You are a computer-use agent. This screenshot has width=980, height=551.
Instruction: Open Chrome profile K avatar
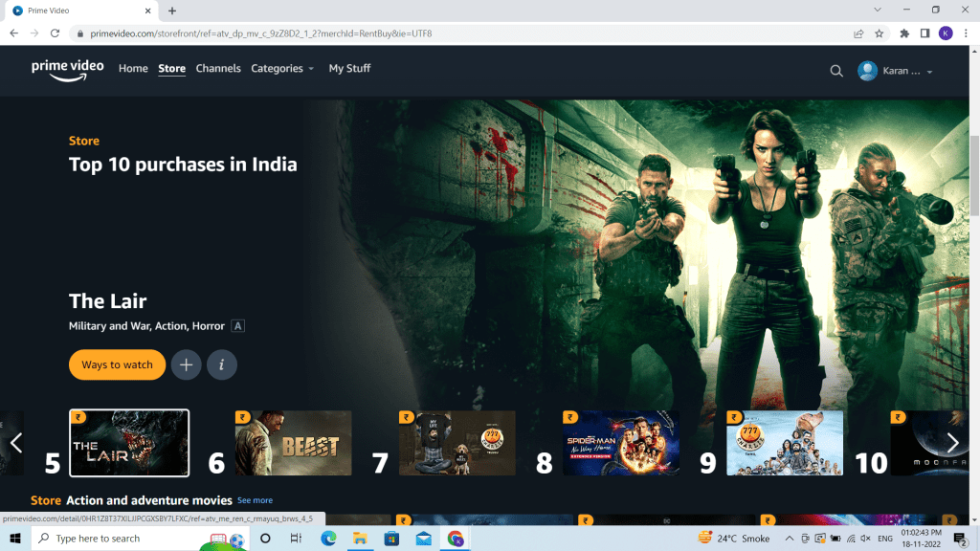click(946, 33)
